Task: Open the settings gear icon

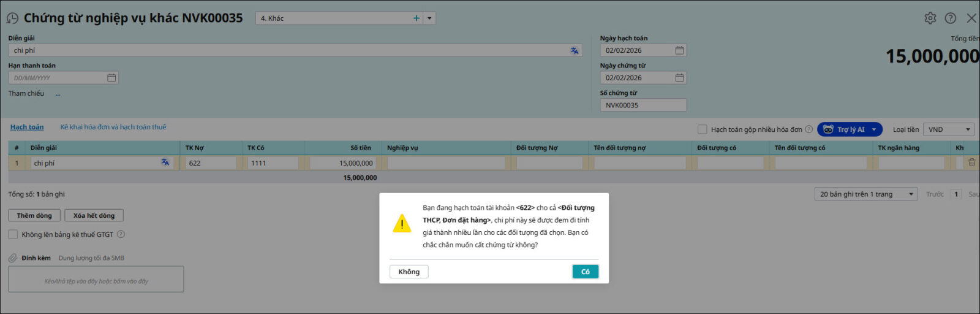Action: click(x=930, y=18)
